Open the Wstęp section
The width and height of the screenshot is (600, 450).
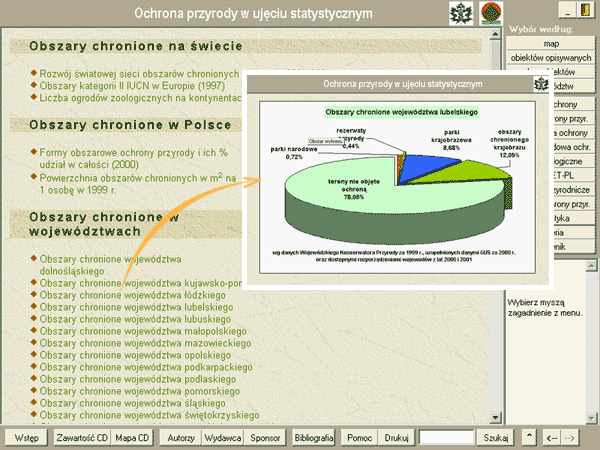[27, 438]
